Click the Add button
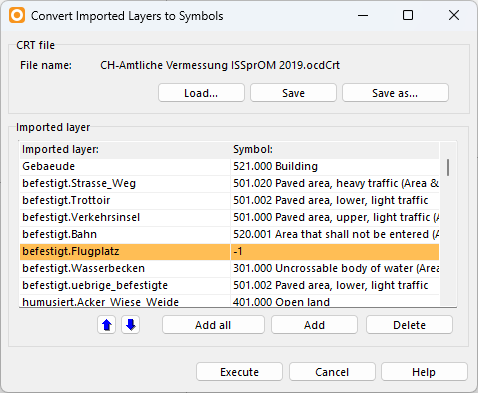Image resolution: width=478 pixels, height=393 pixels. click(314, 325)
